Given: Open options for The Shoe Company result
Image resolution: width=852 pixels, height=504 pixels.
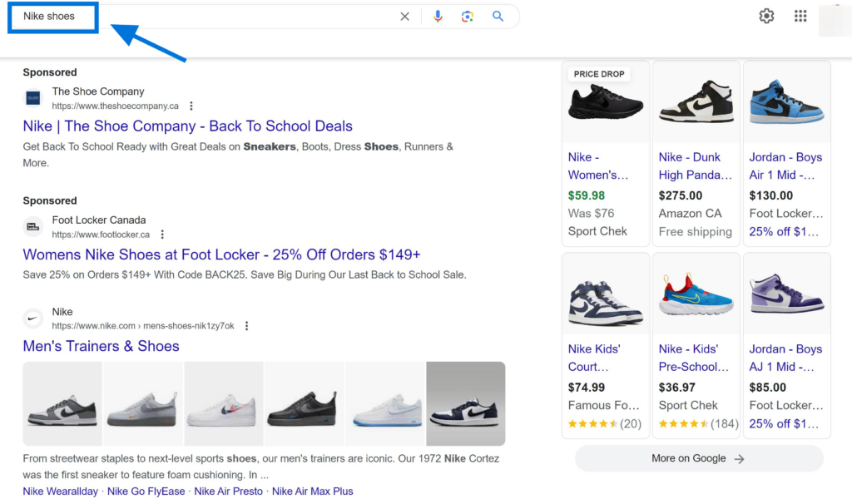Looking at the screenshot, I should [x=191, y=106].
